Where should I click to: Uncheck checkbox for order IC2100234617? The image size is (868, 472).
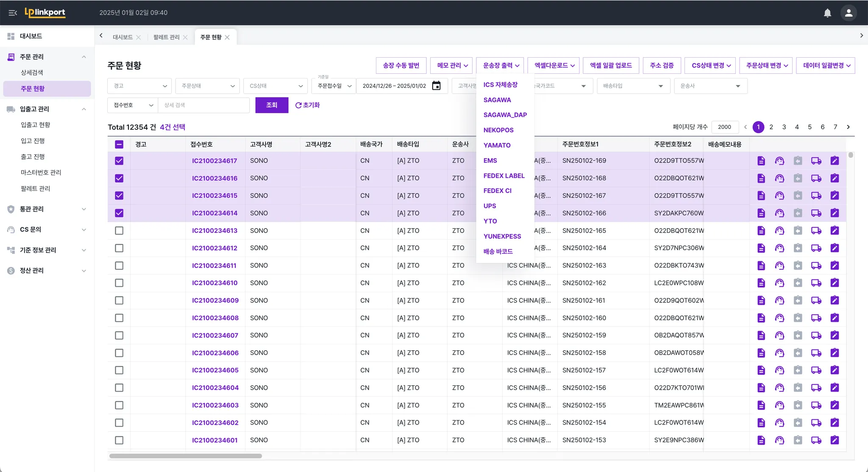click(x=119, y=161)
